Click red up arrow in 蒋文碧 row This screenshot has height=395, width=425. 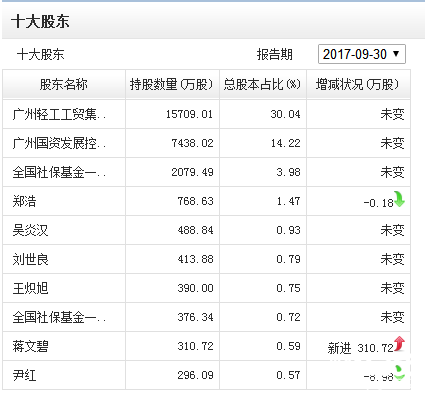399,344
